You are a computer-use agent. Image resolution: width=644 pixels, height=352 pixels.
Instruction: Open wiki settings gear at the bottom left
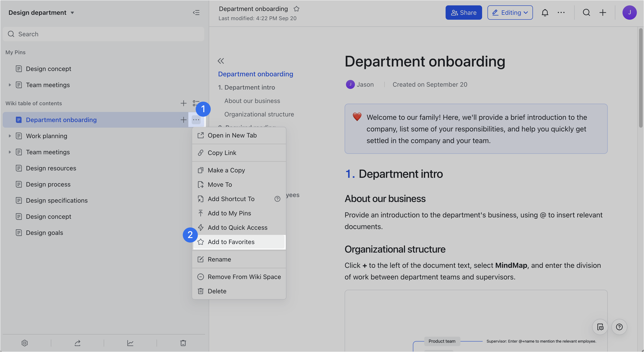pyautogui.click(x=24, y=343)
